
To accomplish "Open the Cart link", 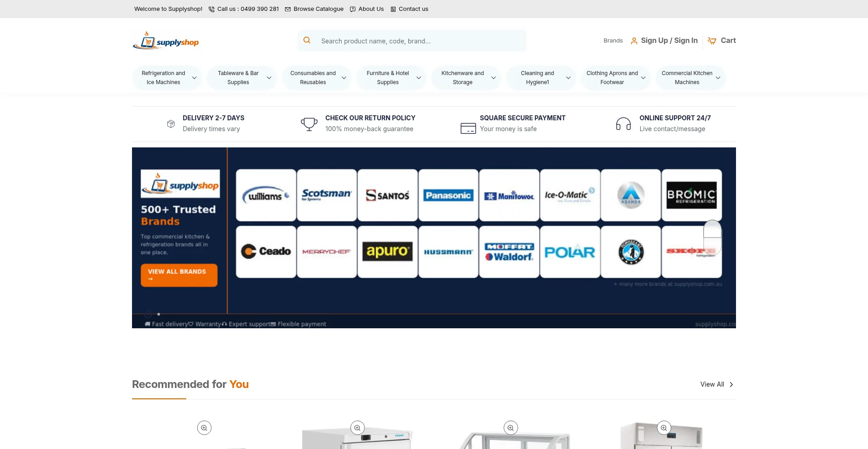I will coord(728,41).
